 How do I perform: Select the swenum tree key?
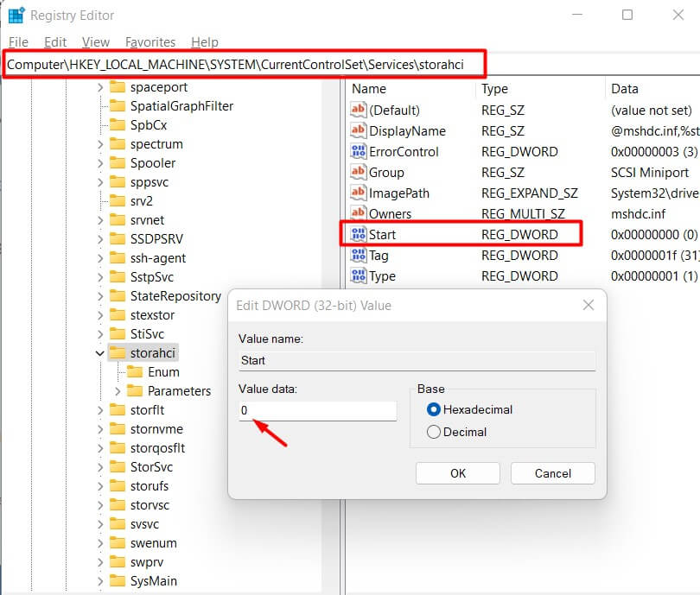click(154, 543)
